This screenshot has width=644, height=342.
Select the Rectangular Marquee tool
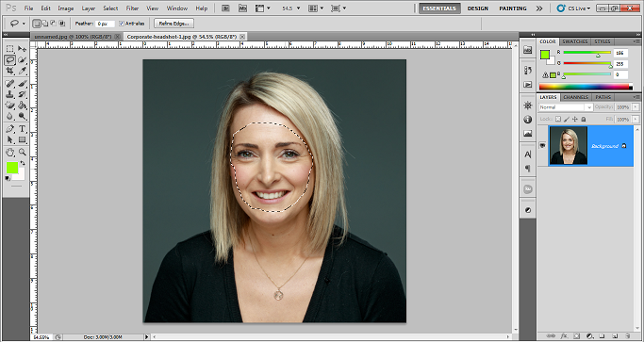pyautogui.click(x=9, y=49)
